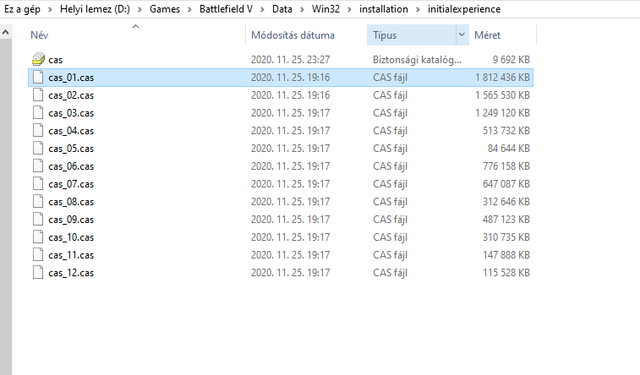Screen dimensions: 640x375
Task: Click the cas_06.cas file icon
Action: pyautogui.click(x=38, y=166)
